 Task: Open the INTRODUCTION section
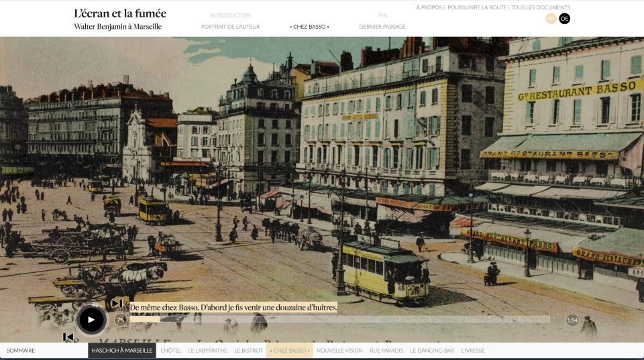(230, 15)
